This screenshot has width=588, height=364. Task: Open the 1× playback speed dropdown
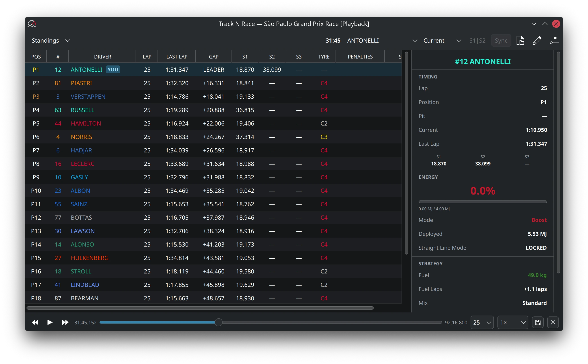point(513,322)
